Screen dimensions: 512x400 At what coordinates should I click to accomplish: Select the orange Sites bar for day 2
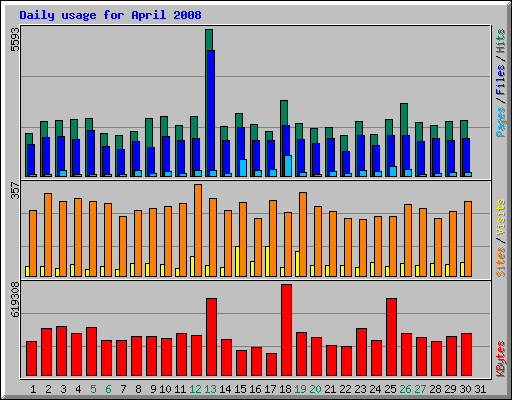coord(48,235)
